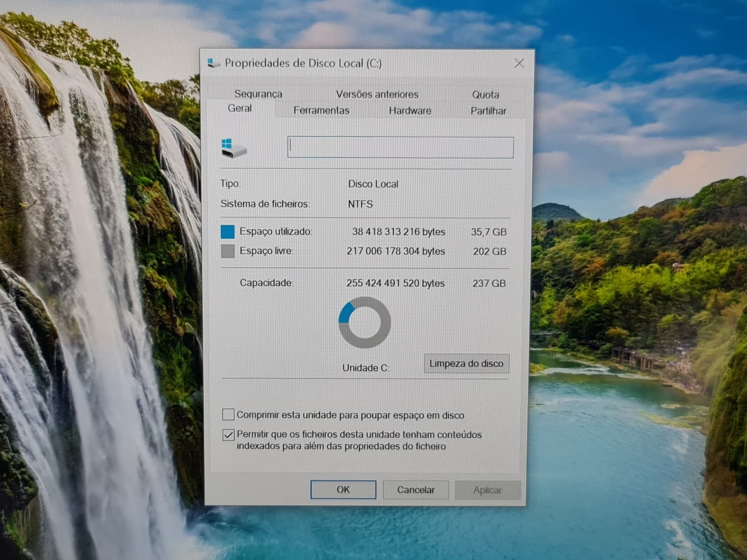Screen dimensions: 747x560
Task: Click the 'Espaço livre:' label
Action: pyautogui.click(x=267, y=251)
